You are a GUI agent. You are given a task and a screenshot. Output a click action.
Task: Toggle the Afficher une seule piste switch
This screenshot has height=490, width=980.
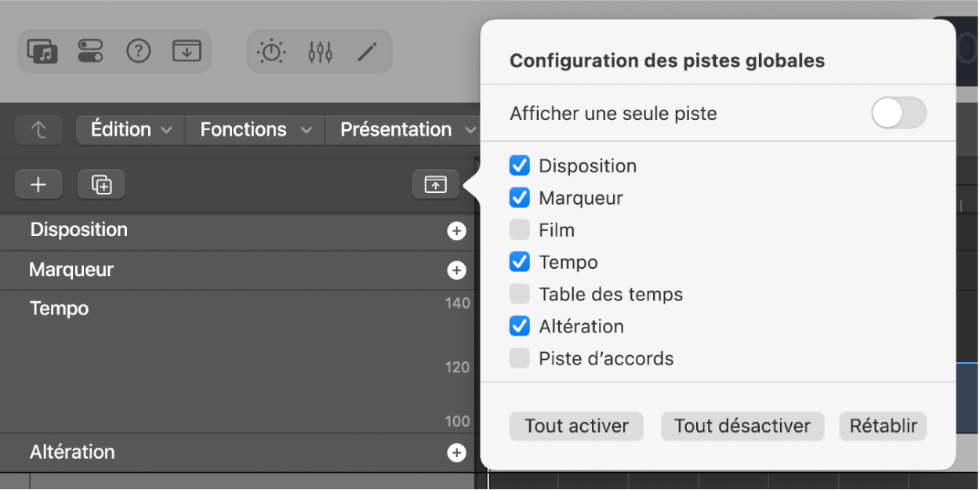pos(898,113)
